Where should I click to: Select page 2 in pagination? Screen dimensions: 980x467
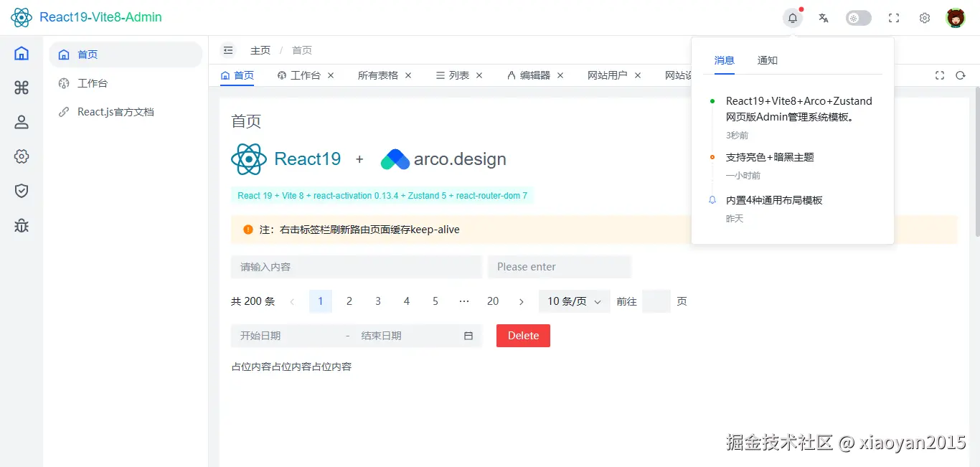tap(349, 301)
